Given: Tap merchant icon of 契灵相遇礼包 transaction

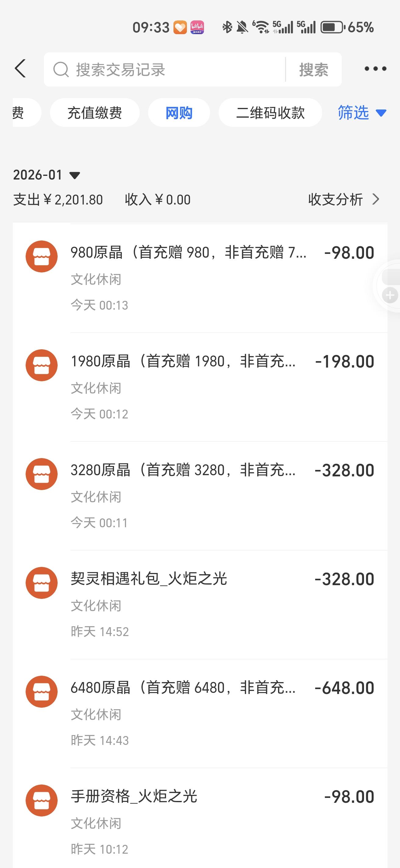Looking at the screenshot, I should point(42,583).
